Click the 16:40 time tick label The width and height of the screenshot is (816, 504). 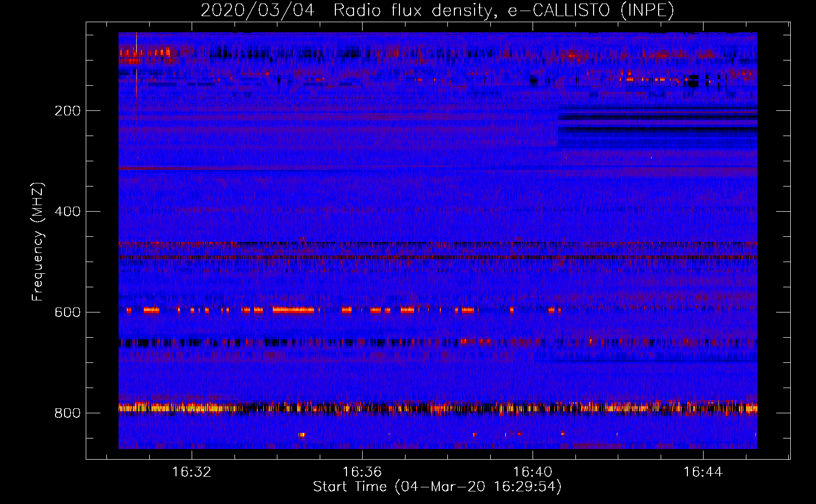[x=533, y=472]
